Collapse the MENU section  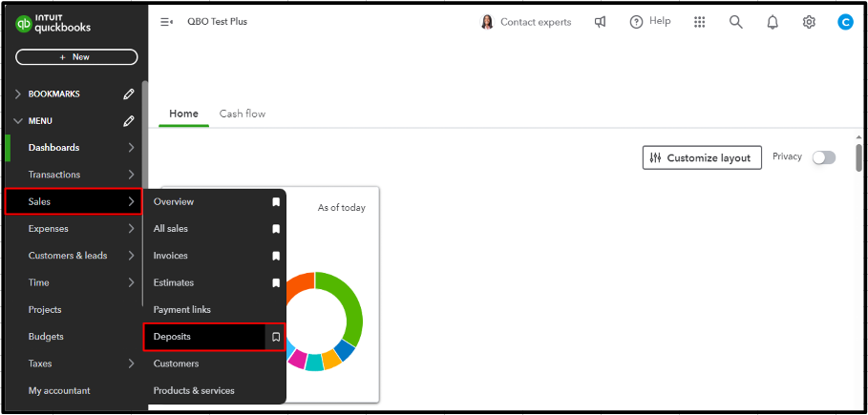(18, 120)
